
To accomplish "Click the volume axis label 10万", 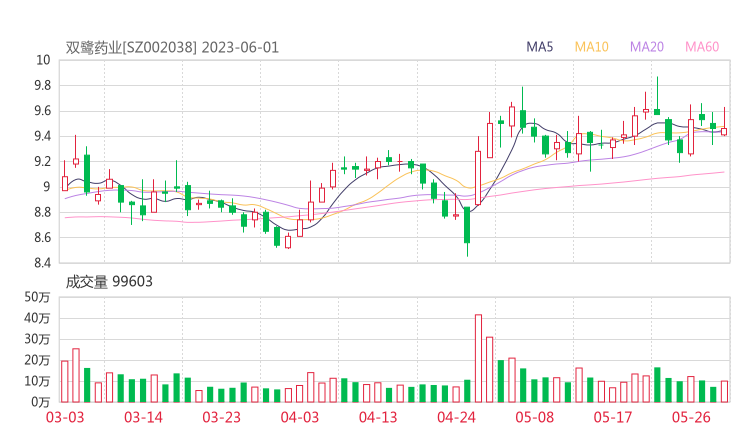I will point(37,381).
